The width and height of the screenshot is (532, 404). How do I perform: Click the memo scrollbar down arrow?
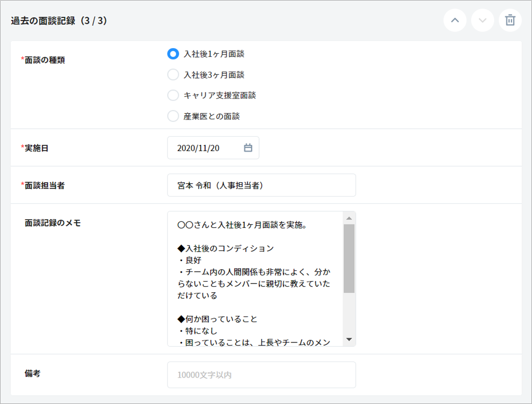349,339
